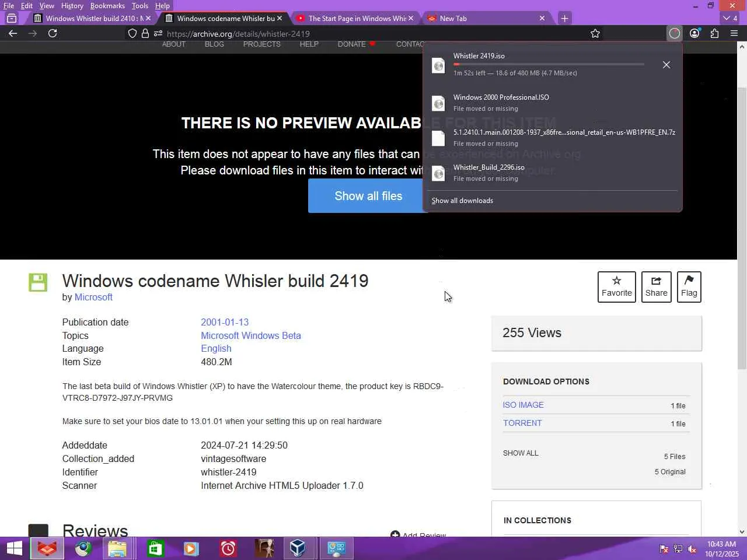This screenshot has height=560, width=747.
Task: Click SHOW ALL download options
Action: pos(521,453)
